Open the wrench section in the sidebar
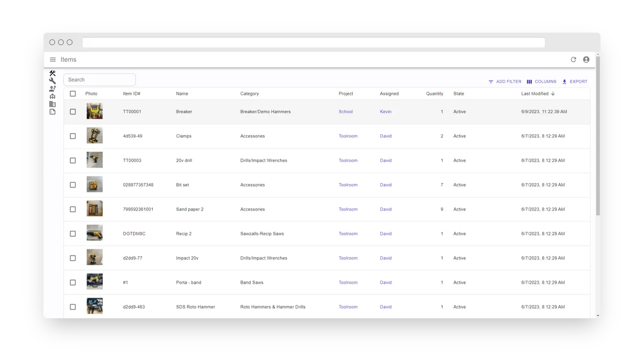Screen dimensions: 644x351 click(52, 80)
